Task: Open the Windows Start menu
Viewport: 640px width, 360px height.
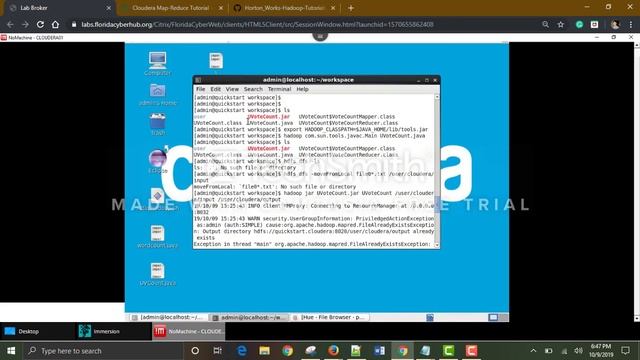Action: [11, 351]
